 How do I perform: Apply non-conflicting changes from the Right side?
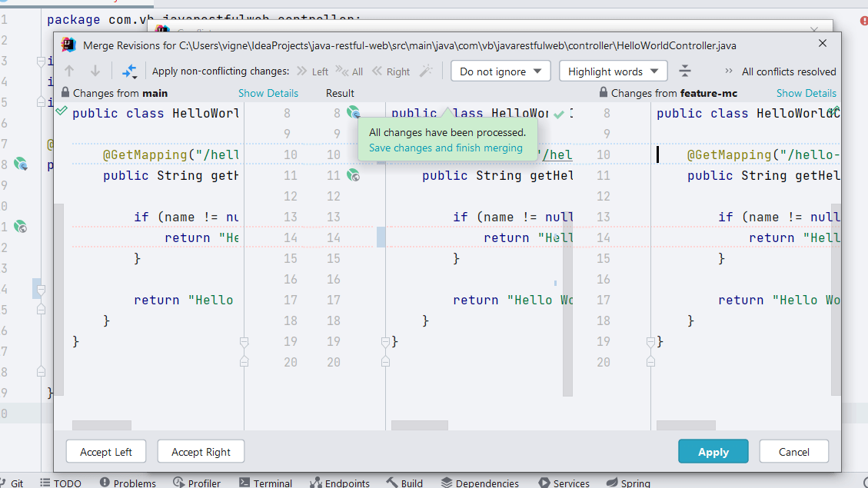click(x=398, y=71)
